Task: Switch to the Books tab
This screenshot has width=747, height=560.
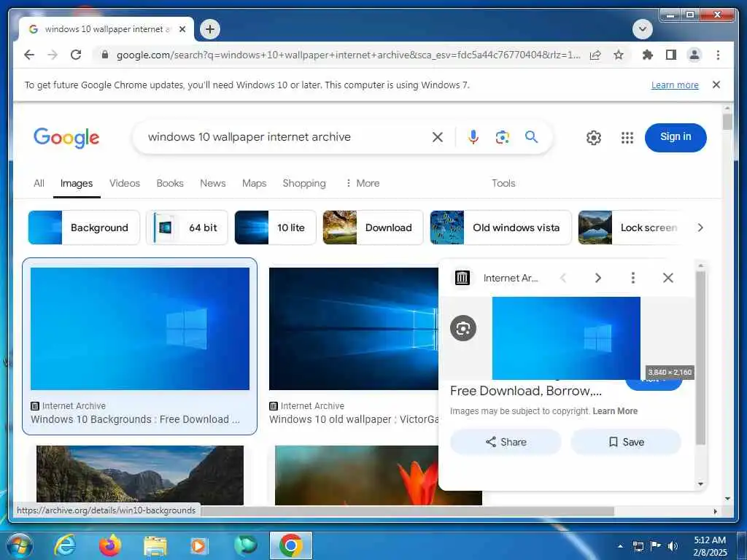Action: pos(170,183)
